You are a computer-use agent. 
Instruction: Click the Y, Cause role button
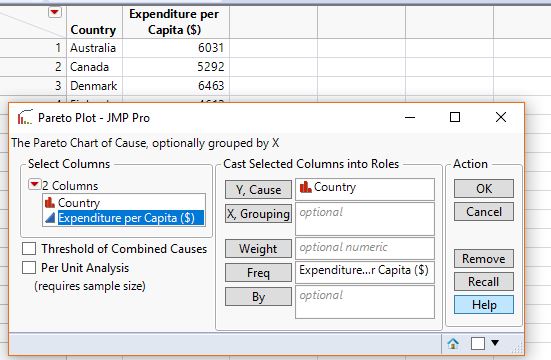click(x=258, y=190)
